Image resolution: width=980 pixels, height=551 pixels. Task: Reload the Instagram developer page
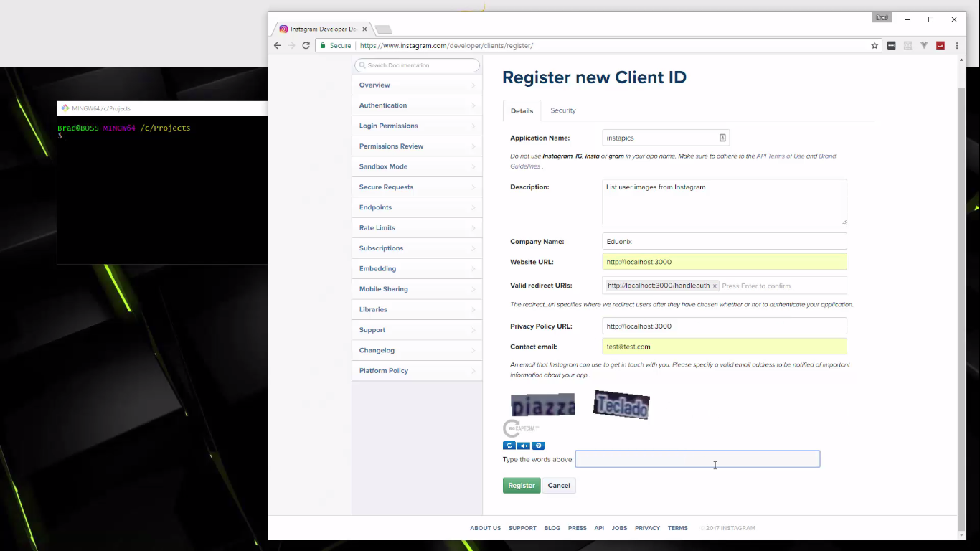point(306,45)
